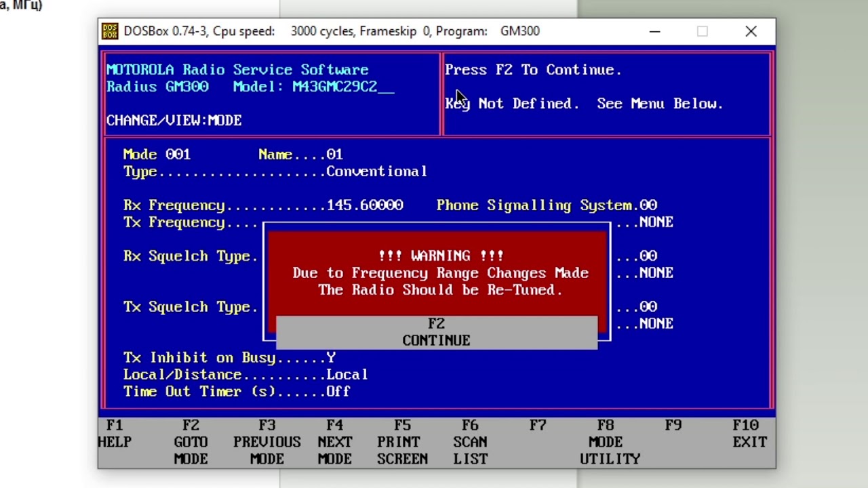Choose F4 NEXT MODE option
Viewport: 868px width, 488px height.
pyautogui.click(x=335, y=442)
